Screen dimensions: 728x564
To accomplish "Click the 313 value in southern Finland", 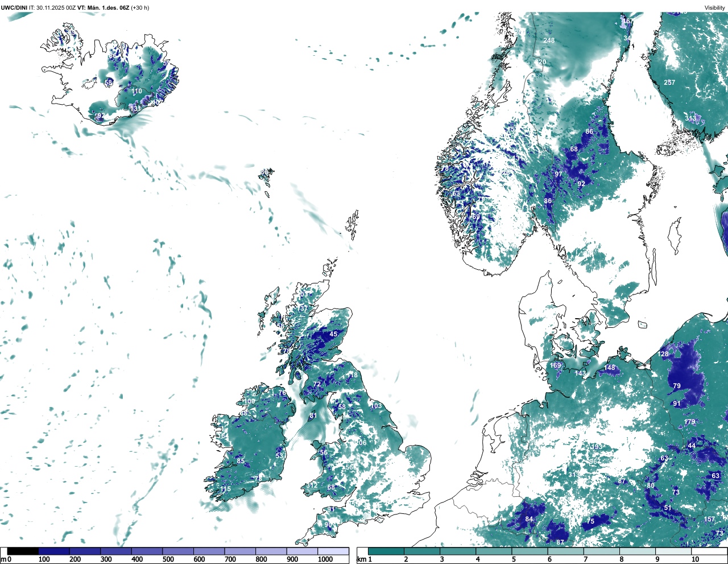I will point(690,118).
